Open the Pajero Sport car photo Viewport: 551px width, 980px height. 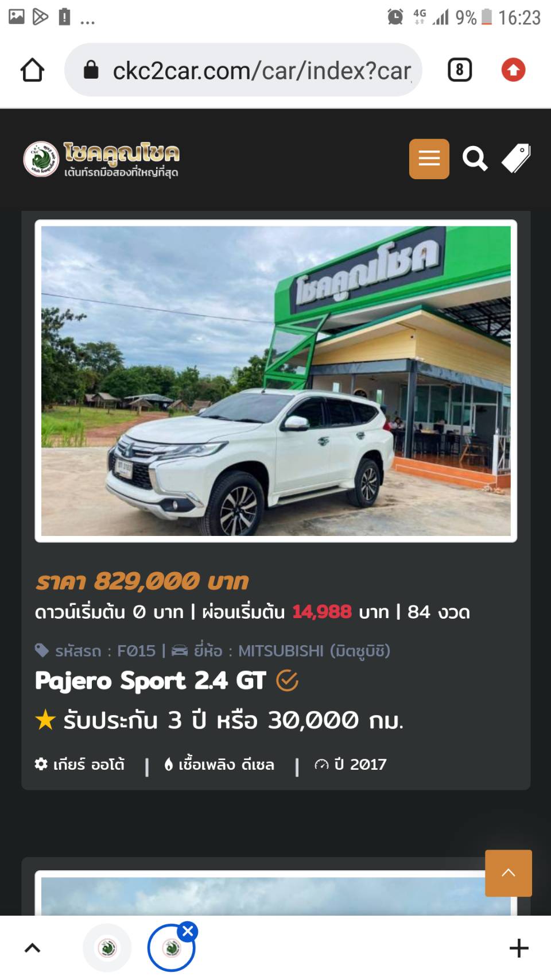[276, 381]
